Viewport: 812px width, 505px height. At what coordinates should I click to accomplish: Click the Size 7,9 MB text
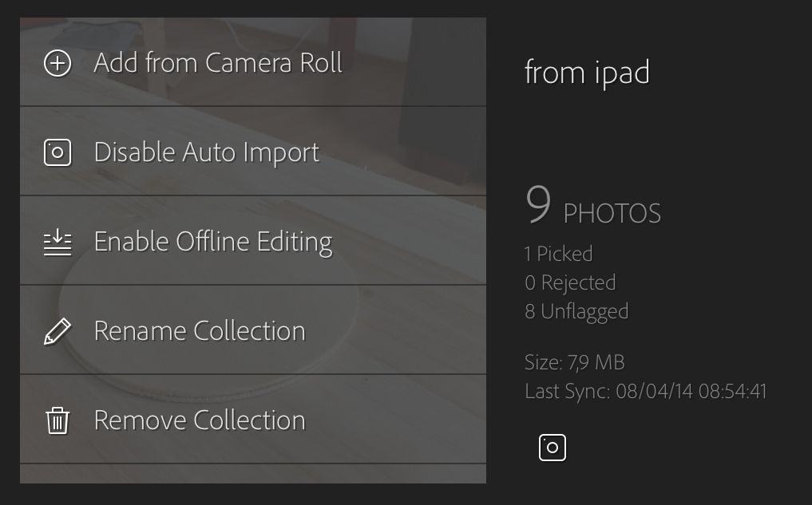point(574,362)
